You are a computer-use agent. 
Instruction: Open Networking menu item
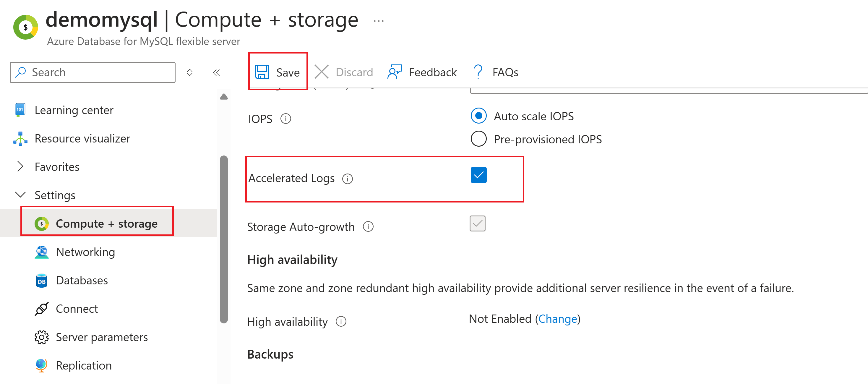point(85,252)
